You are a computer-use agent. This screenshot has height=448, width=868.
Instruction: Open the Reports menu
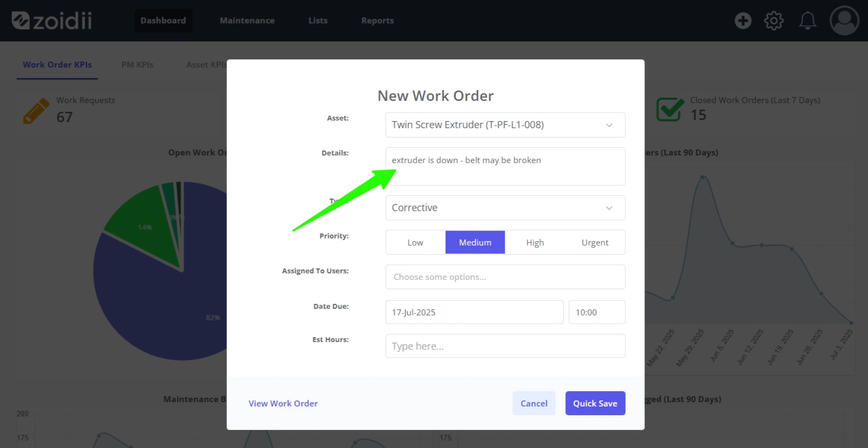(x=378, y=21)
